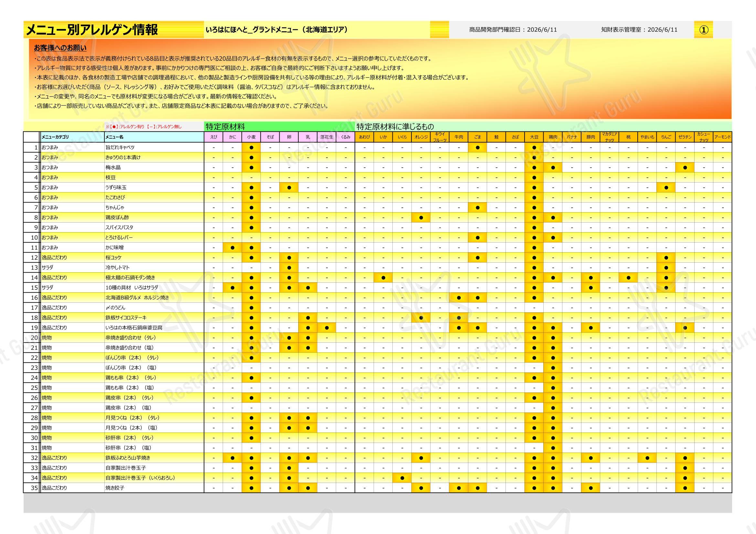Viewport: 756px width, 534px height.
Task: Click the title メニュー別アレルゲン情報
Action: tap(92, 30)
